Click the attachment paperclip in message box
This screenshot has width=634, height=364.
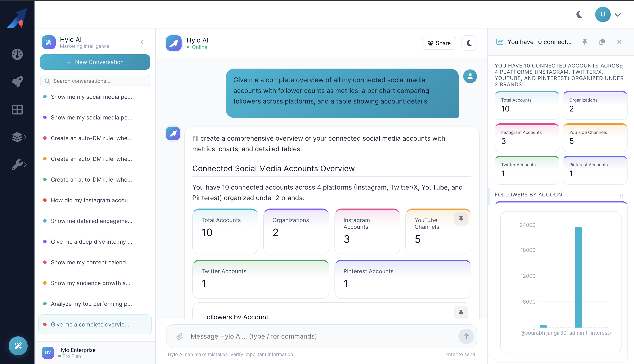click(x=179, y=336)
